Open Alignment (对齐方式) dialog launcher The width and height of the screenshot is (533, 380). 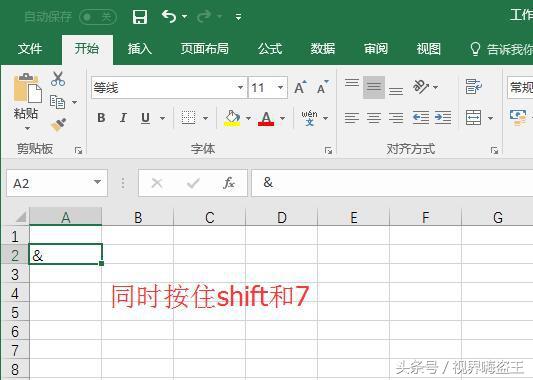click(x=494, y=150)
